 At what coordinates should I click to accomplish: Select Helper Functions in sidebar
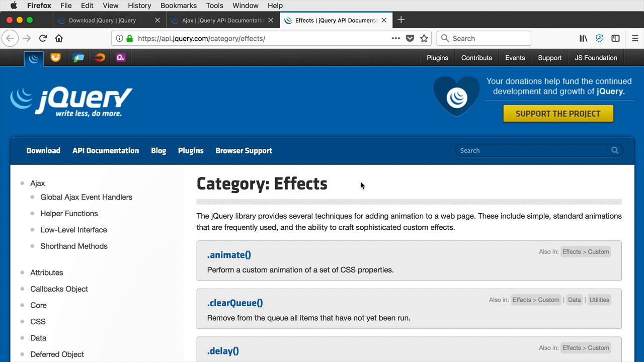pos(69,213)
